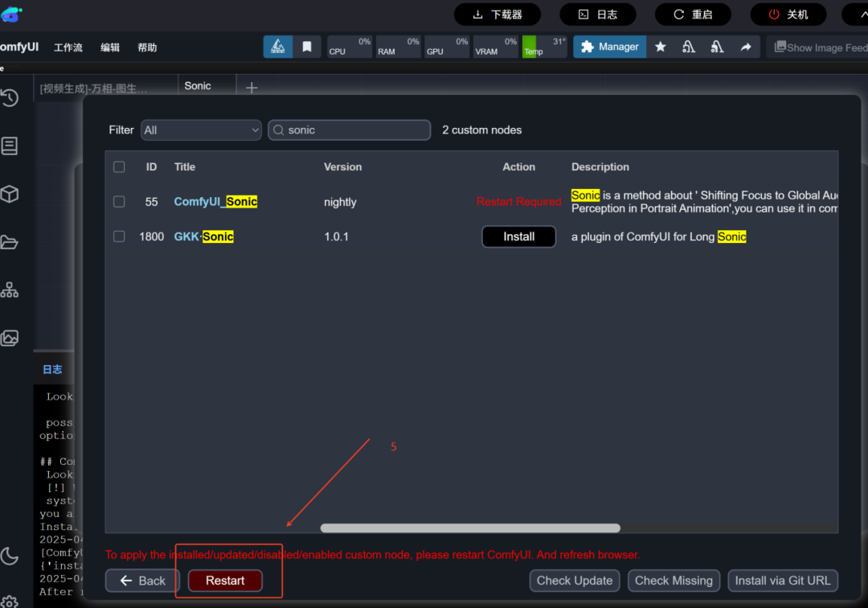Open the node tree hierarchy sidebar icon
The height and width of the screenshot is (608, 868).
(10, 290)
